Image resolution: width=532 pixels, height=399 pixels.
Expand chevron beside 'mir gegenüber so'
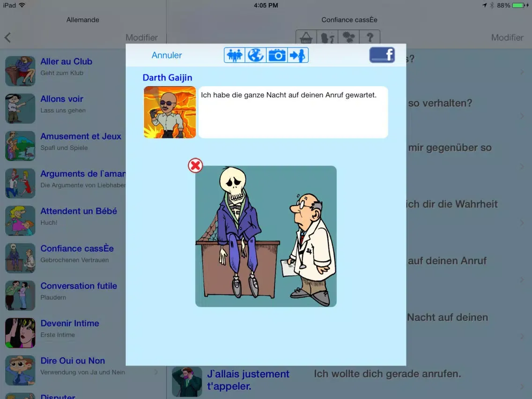[522, 166]
